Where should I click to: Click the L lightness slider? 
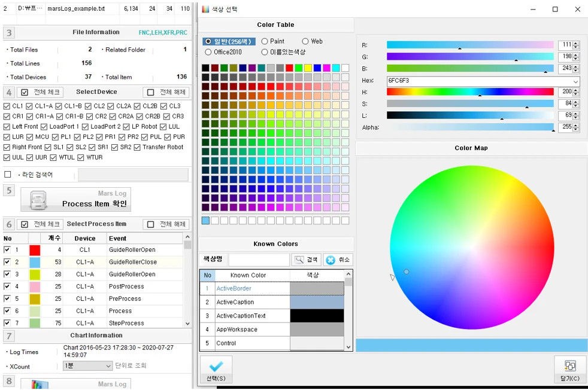tap(470, 116)
